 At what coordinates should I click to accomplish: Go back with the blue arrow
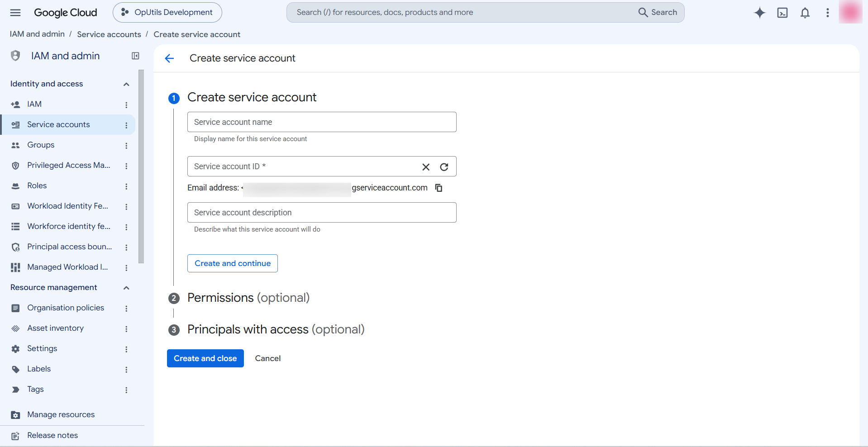(169, 58)
